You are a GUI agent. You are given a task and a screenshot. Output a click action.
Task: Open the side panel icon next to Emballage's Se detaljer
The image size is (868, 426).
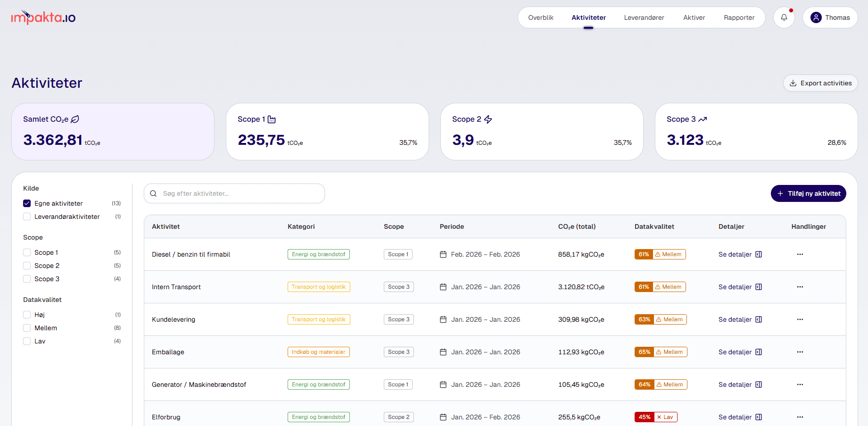tap(759, 351)
